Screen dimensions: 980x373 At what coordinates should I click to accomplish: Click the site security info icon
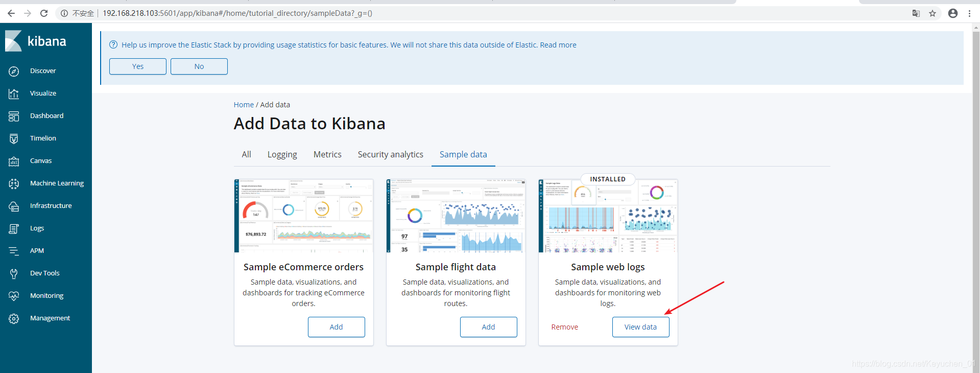pos(64,13)
